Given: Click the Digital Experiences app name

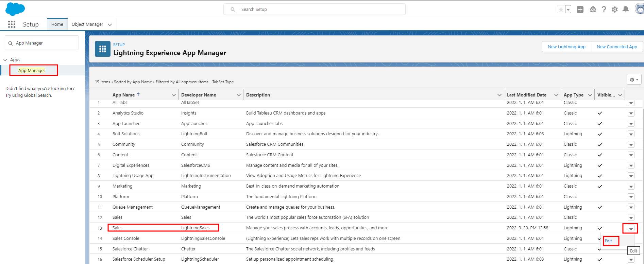Looking at the screenshot, I should coord(131,165).
